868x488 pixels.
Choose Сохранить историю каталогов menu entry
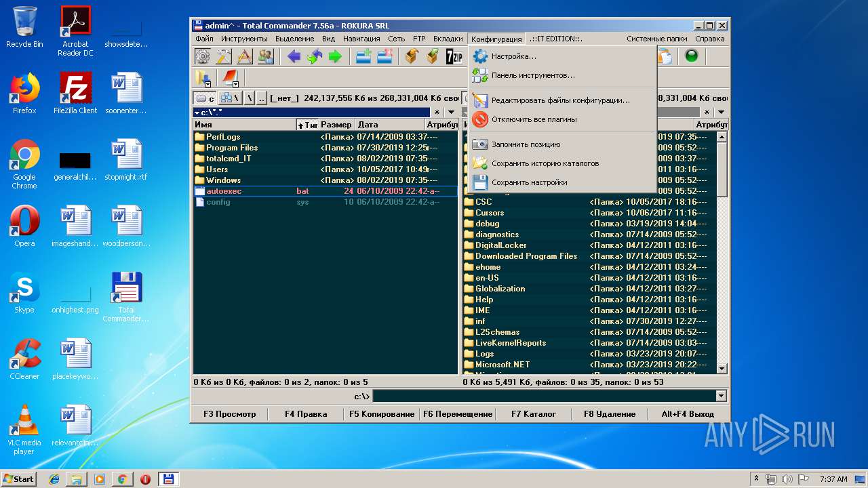(562, 163)
